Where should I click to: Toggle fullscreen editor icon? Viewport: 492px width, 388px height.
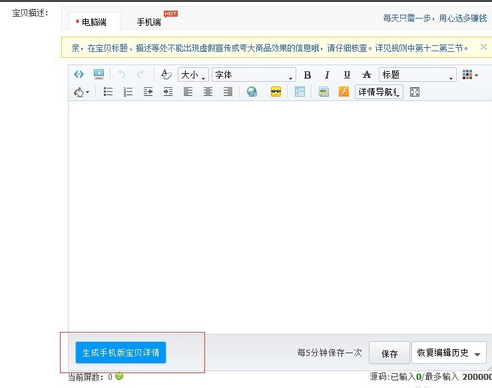click(414, 92)
